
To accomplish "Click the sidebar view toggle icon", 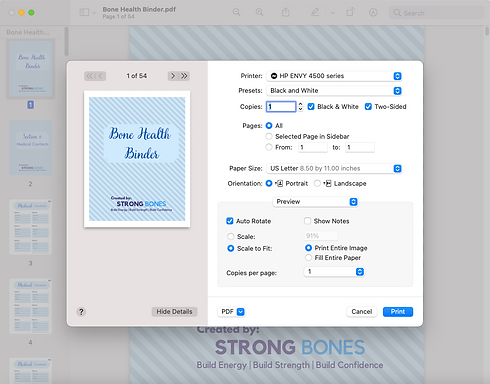I will (x=84, y=13).
